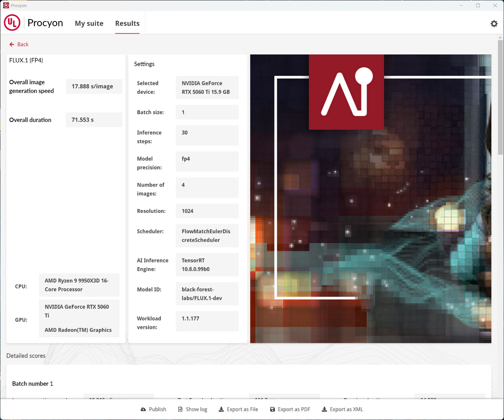Click the UL logo icon
504x420 pixels.
pos(12,23)
